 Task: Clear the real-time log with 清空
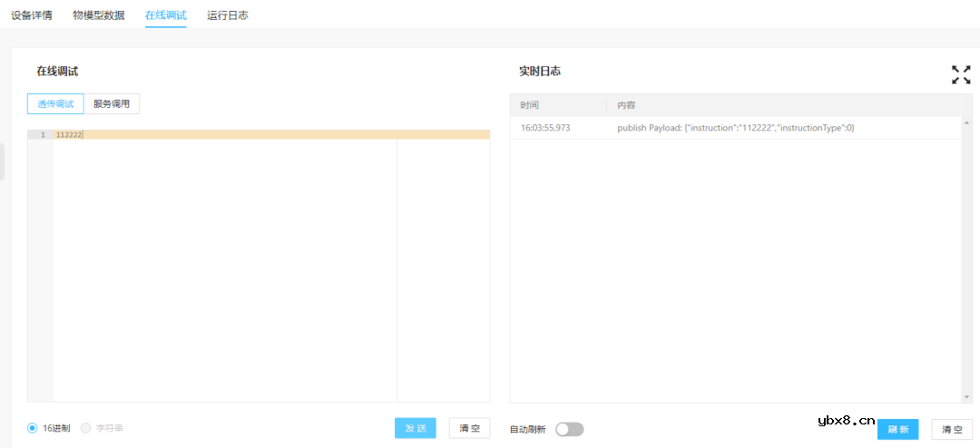click(952, 429)
